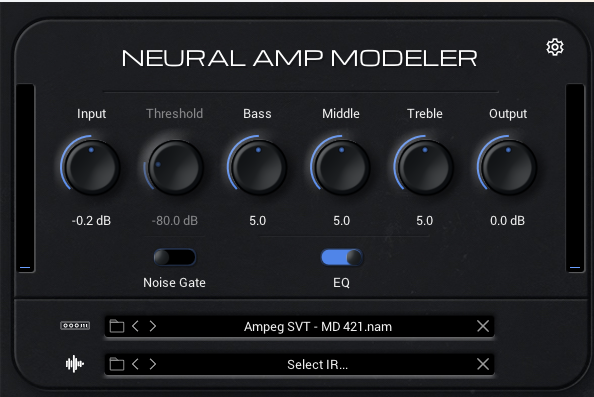Open the folder browser for the IR file
Viewport: 594px width, 397px height.
point(117,364)
